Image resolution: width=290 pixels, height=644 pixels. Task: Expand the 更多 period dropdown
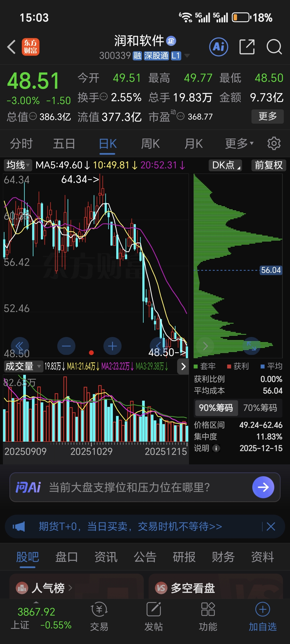[x=239, y=144]
